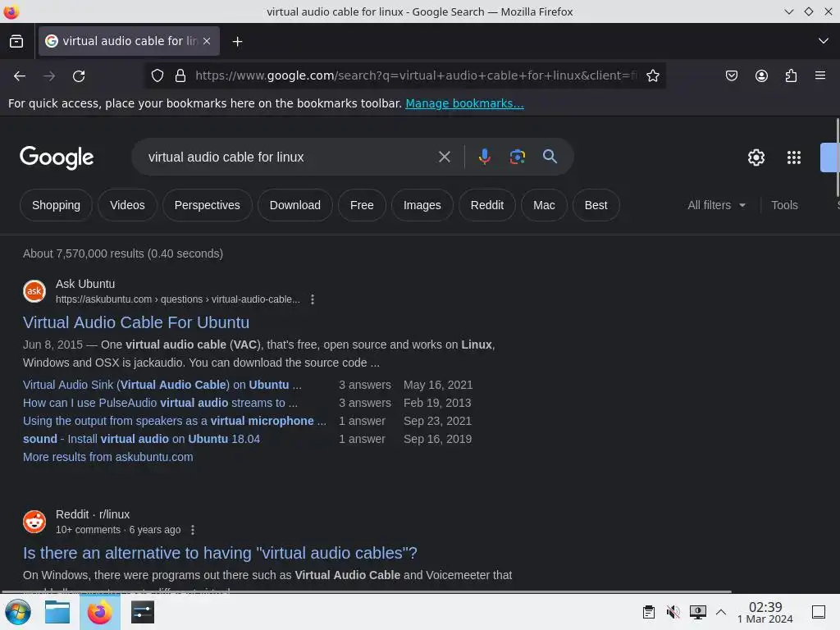Close the virtual audio cable tab
Viewport: 840px width, 630px height.
pos(207,41)
